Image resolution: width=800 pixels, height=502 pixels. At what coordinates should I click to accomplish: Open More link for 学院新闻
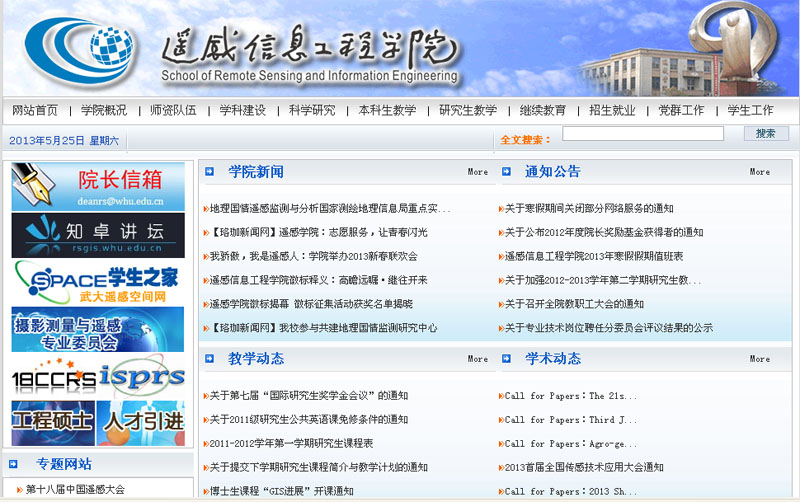(x=478, y=172)
